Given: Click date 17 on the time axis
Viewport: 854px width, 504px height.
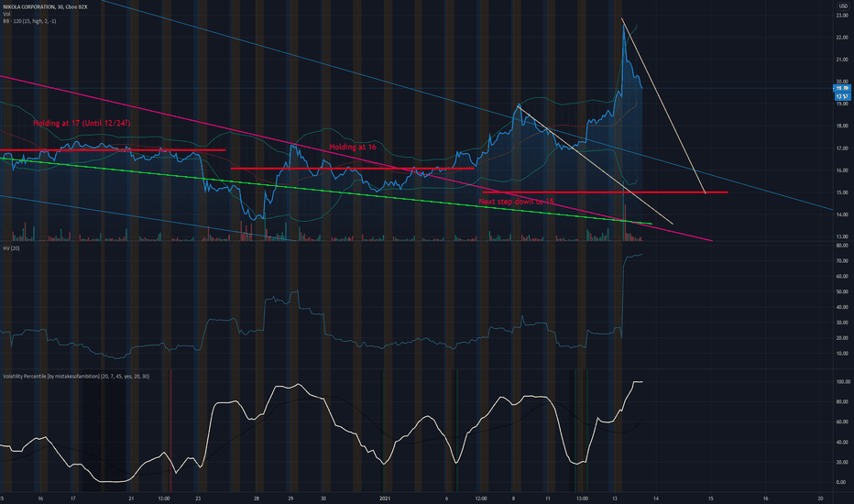Looking at the screenshot, I should tap(73, 499).
